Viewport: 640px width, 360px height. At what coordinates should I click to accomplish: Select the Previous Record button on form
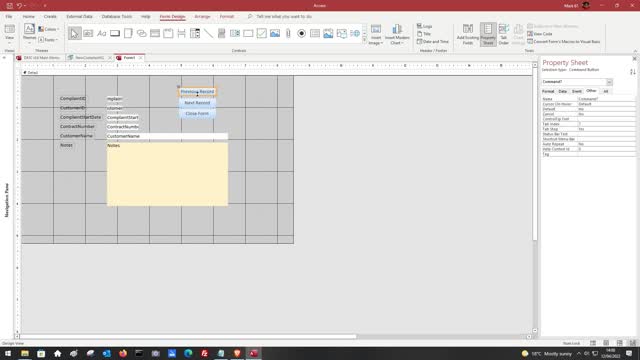point(197,92)
